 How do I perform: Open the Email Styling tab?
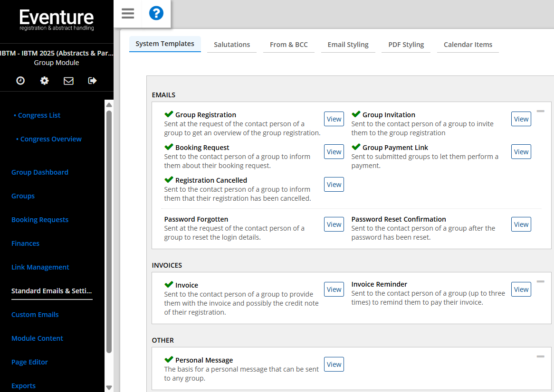click(x=348, y=45)
